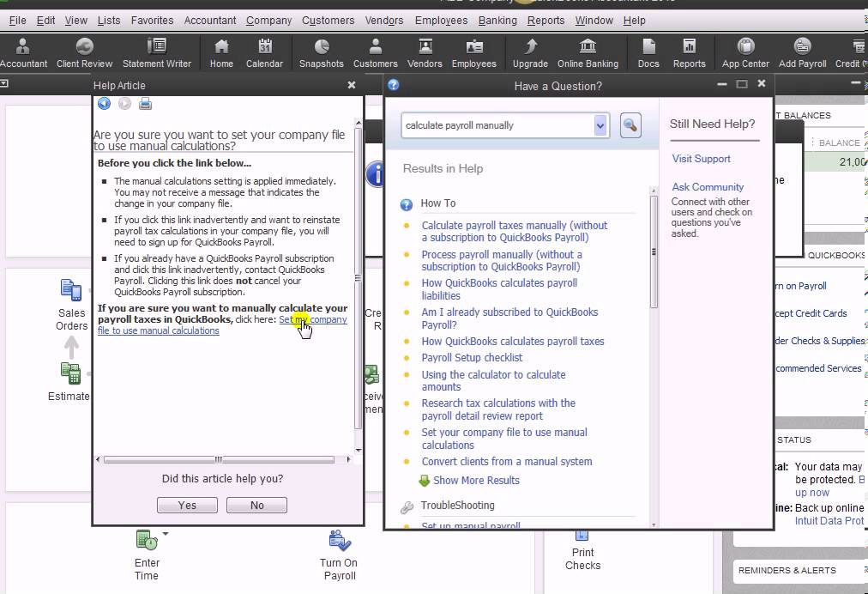Open the Docs toolbar icon
Screen dimensions: 868x594
coord(648,53)
